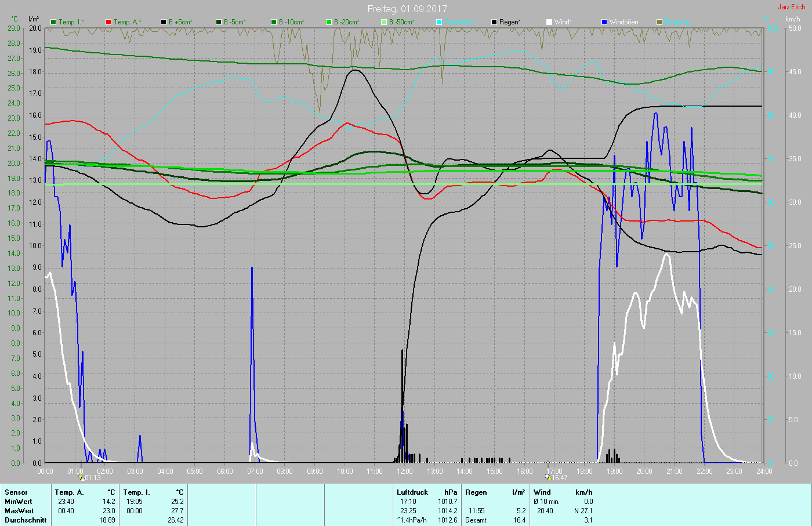
Task: Click the wind maximum N 27.1
Action: 583,511
